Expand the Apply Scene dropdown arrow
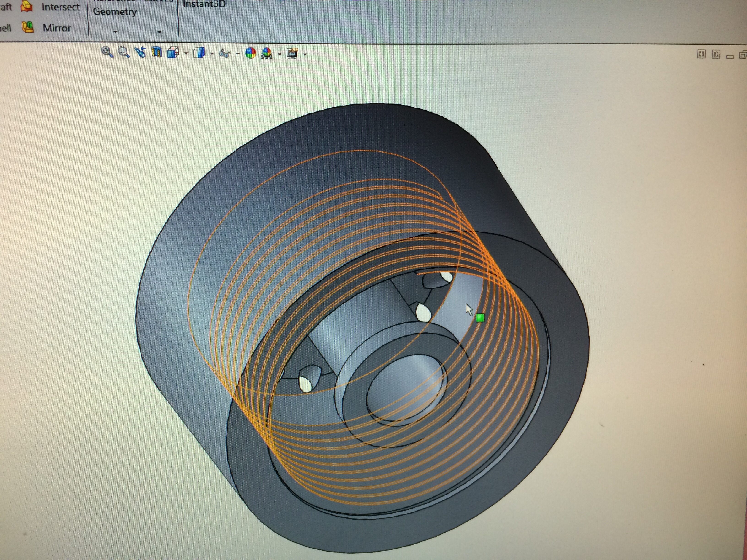747x560 pixels. 279,54
